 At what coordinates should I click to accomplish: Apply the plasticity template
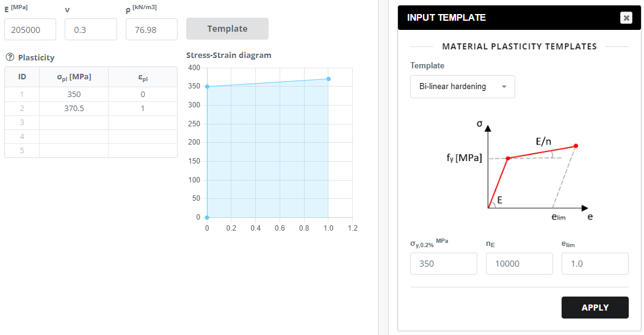[x=595, y=308]
